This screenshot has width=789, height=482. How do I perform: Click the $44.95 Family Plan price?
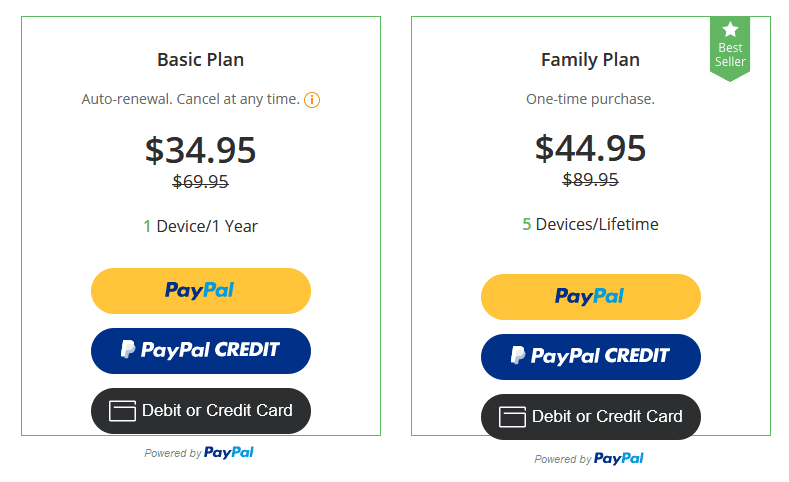(590, 148)
